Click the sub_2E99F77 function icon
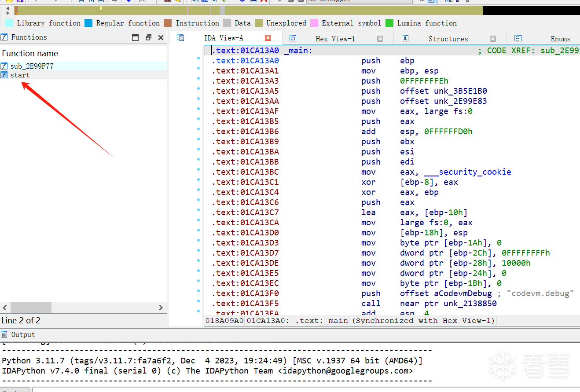 coord(4,66)
